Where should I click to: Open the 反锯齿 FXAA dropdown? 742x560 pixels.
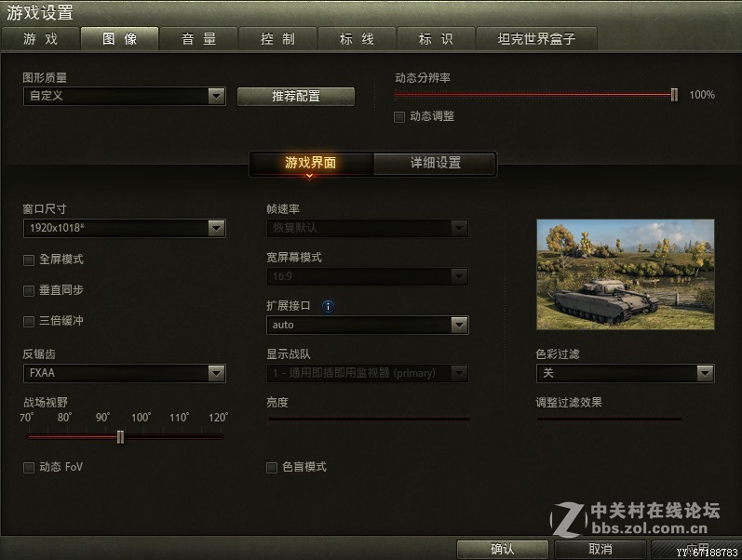click(x=125, y=373)
